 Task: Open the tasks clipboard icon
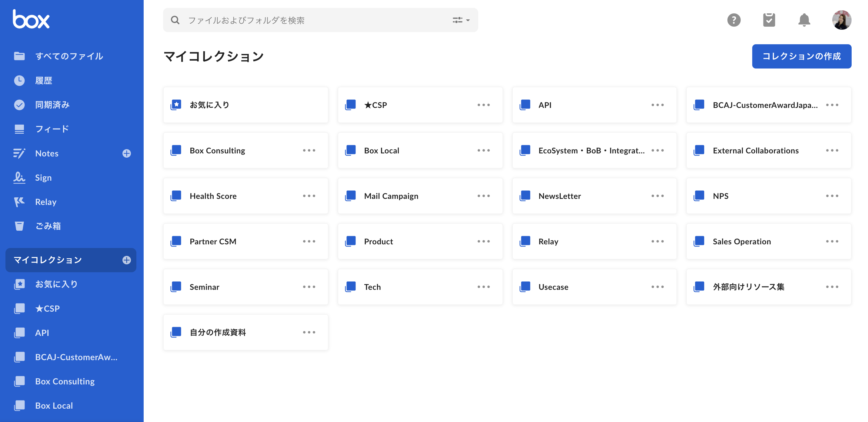(769, 20)
